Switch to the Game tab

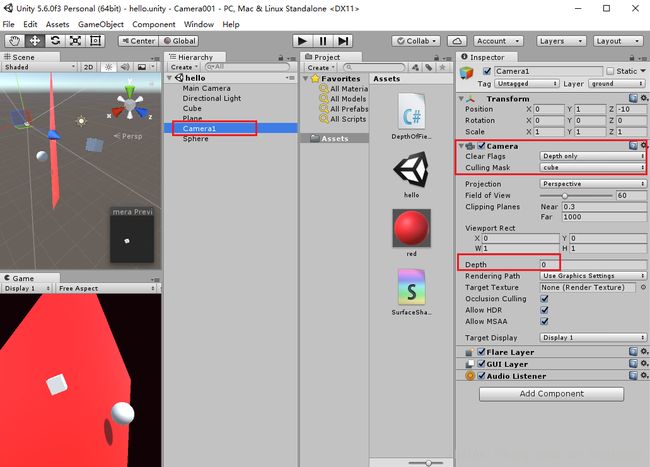pyautogui.click(x=30, y=278)
